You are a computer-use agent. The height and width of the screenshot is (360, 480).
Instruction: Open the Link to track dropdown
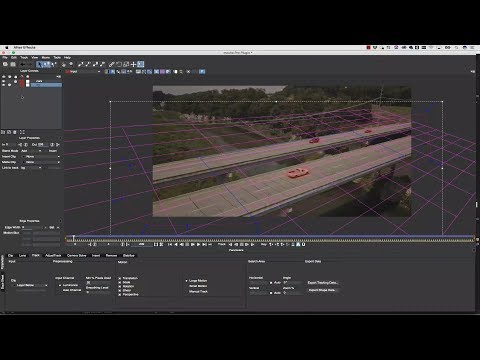[x=32, y=168]
